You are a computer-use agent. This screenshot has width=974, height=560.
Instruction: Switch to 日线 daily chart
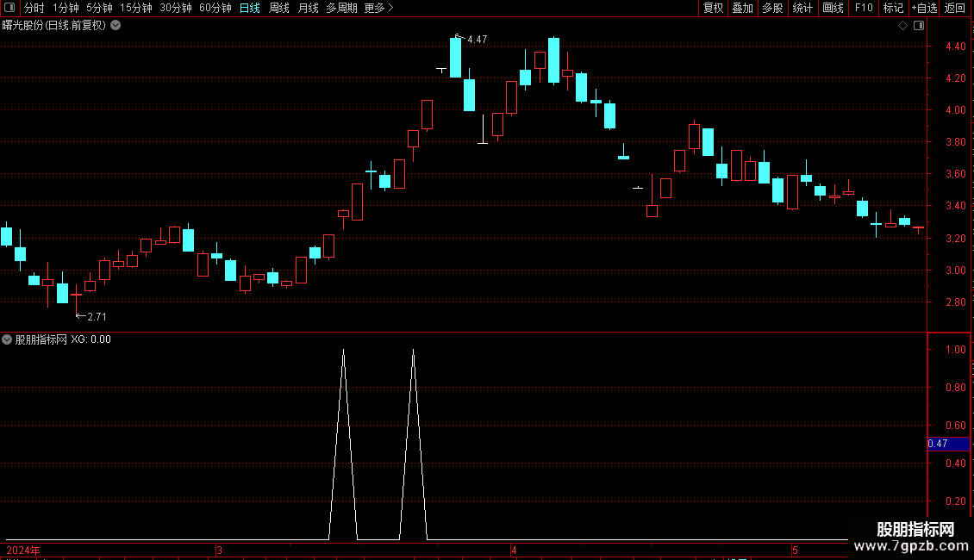tap(250, 8)
